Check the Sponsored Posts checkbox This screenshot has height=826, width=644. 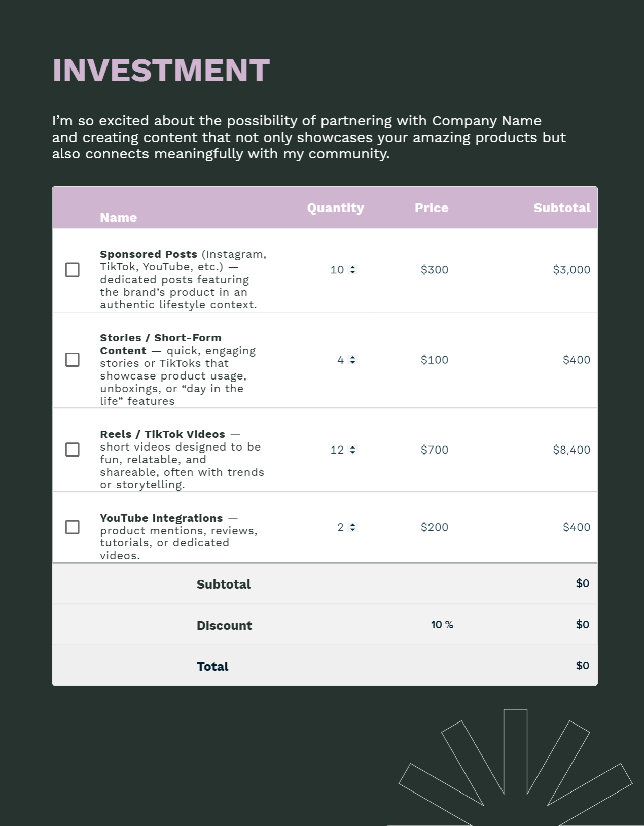click(x=73, y=270)
